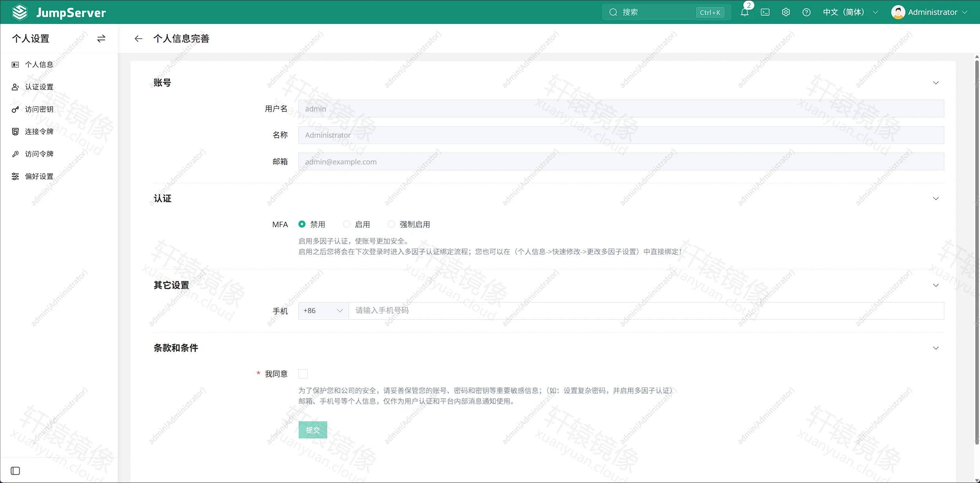Viewport: 980px width, 483px height.
Task: Collapse the 条款和条件 section chevron
Action: click(936, 348)
